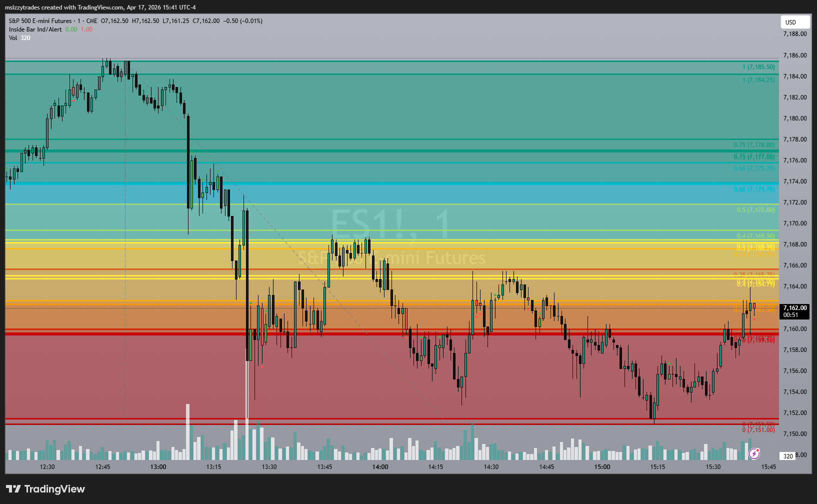Click the 13:15 time axis label

click(x=213, y=467)
